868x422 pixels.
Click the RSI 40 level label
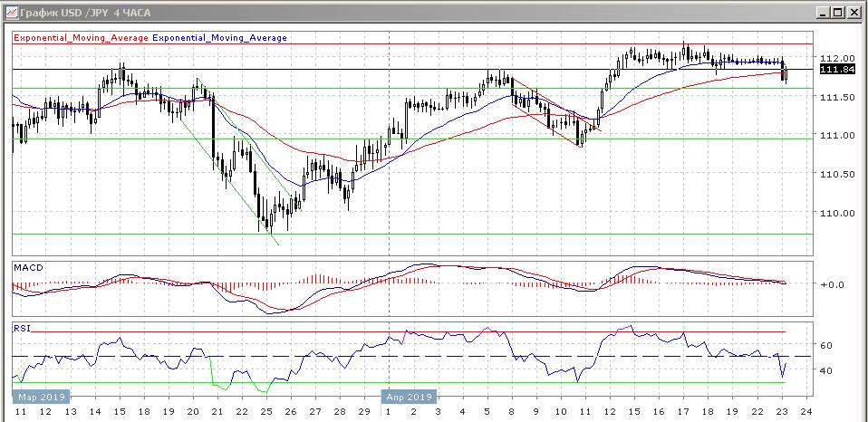click(x=825, y=370)
